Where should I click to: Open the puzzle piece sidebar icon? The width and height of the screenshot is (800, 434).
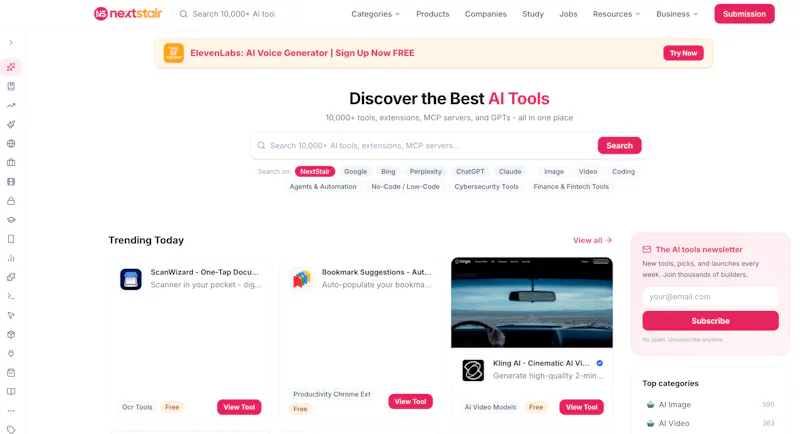(11, 277)
